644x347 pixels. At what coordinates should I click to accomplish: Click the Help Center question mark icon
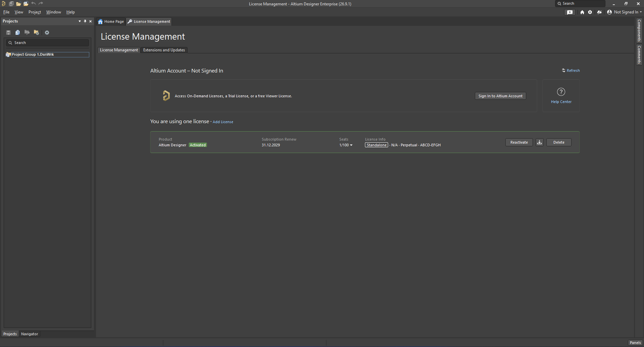(x=561, y=92)
